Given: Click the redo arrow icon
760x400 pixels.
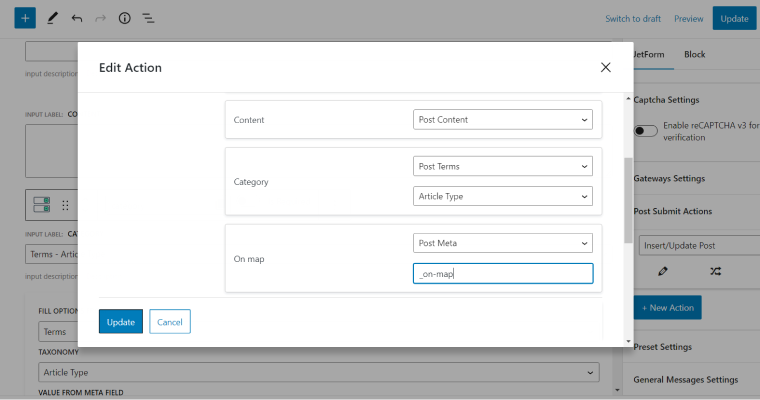Looking at the screenshot, I should click(100, 18).
